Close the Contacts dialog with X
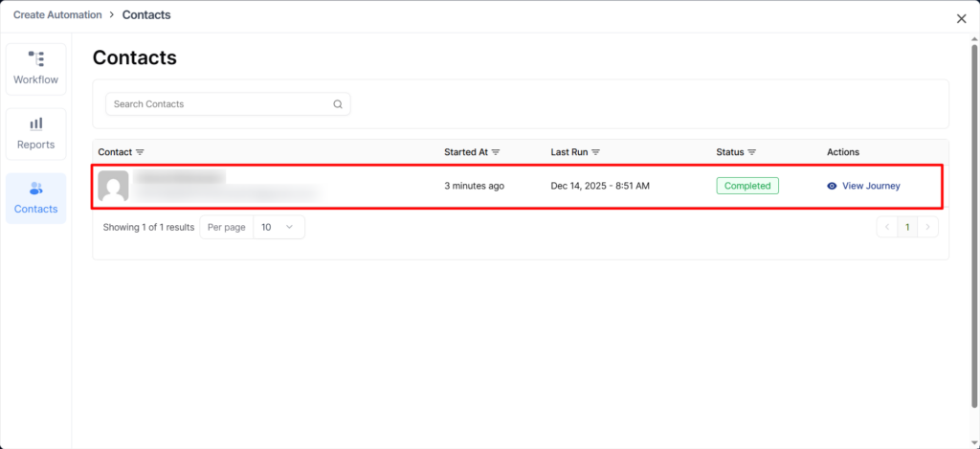The image size is (980, 449). pos(961,18)
